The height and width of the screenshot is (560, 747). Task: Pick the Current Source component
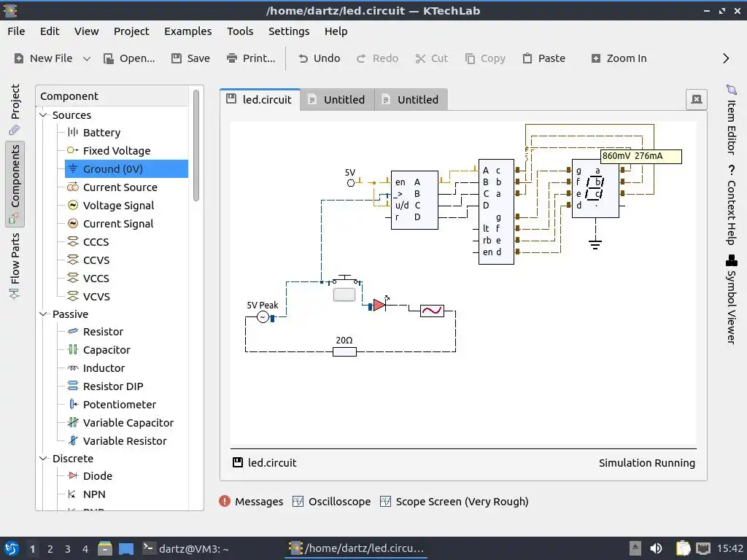tap(120, 187)
